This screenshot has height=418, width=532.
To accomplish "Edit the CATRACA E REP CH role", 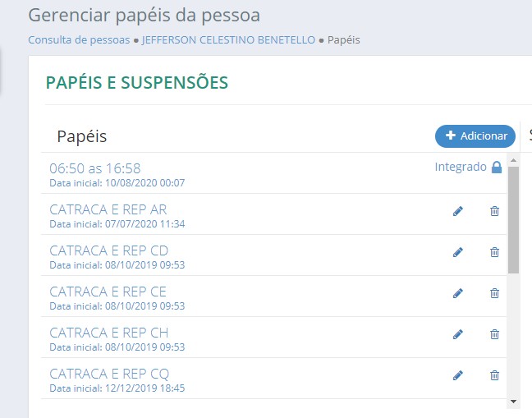I will coord(458,334).
